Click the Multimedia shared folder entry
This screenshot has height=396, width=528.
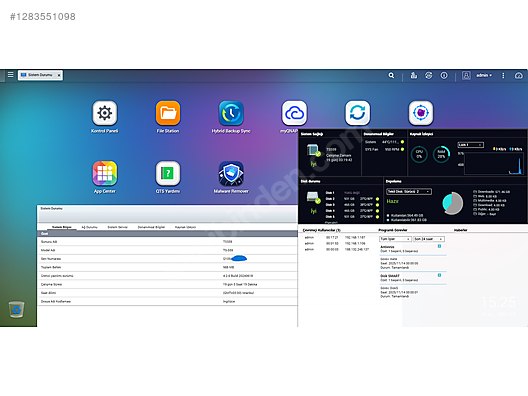[489, 200]
